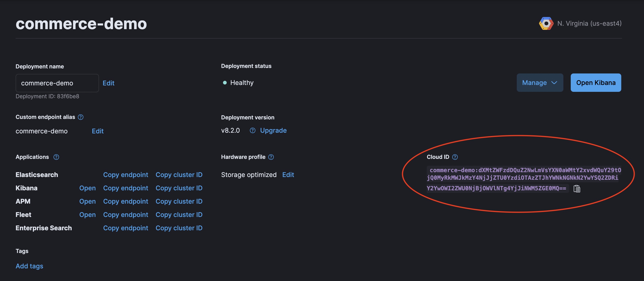
Task: Click into the Deployment name field
Action: (57, 83)
